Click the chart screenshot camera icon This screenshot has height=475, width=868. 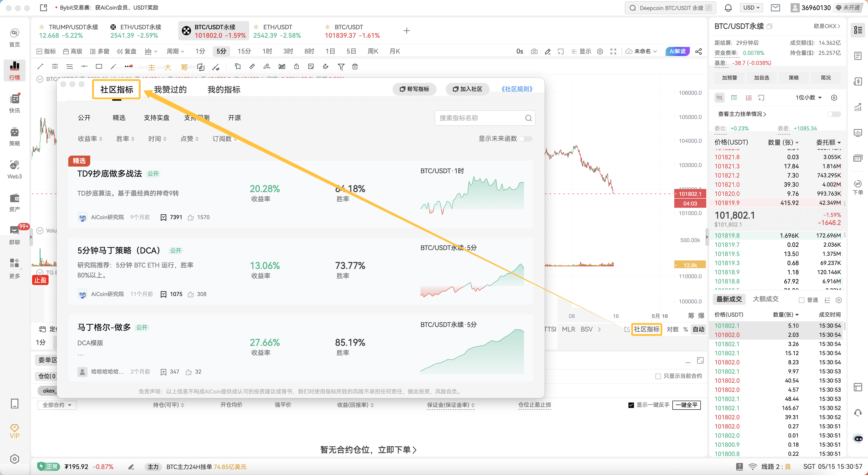click(534, 51)
